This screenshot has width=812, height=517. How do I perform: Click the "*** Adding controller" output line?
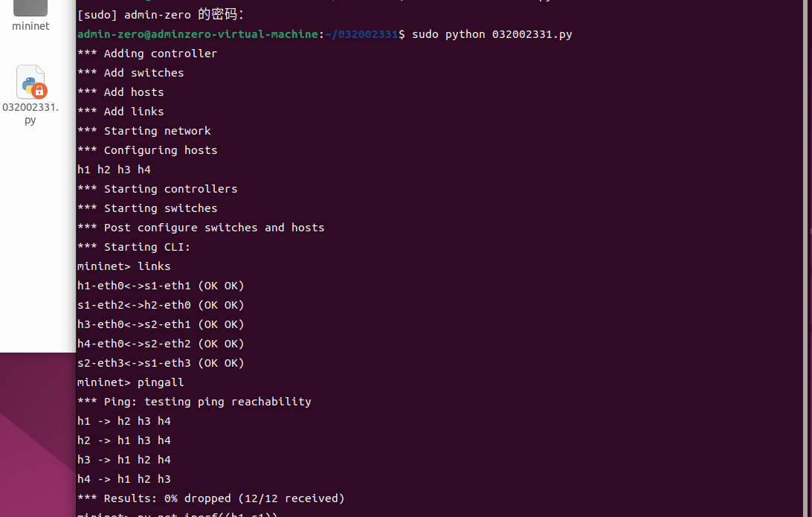(147, 54)
